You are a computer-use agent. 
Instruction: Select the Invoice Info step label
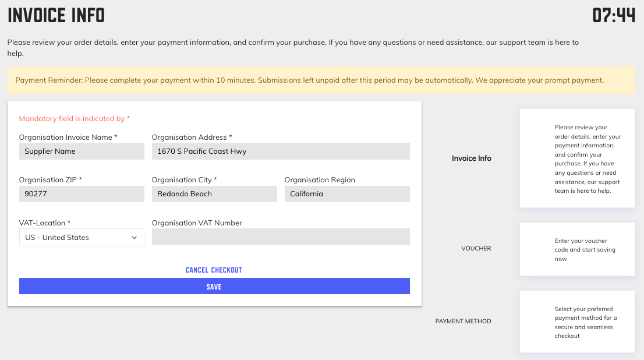471,158
